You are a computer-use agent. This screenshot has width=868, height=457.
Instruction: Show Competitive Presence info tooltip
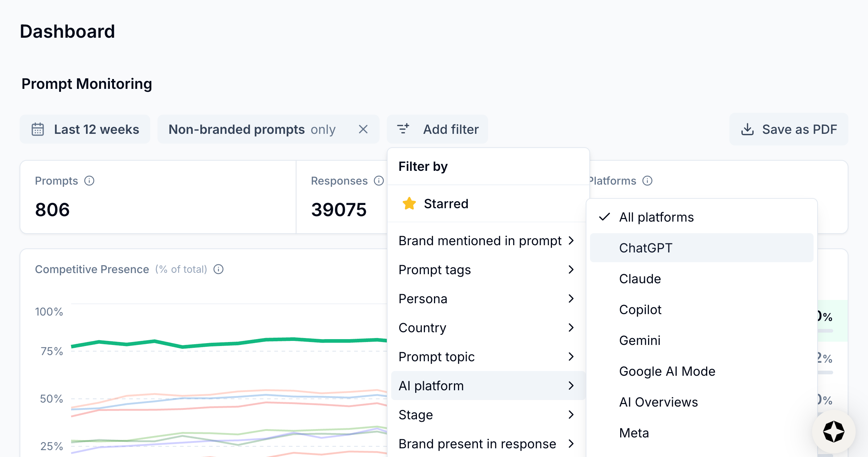tap(218, 269)
